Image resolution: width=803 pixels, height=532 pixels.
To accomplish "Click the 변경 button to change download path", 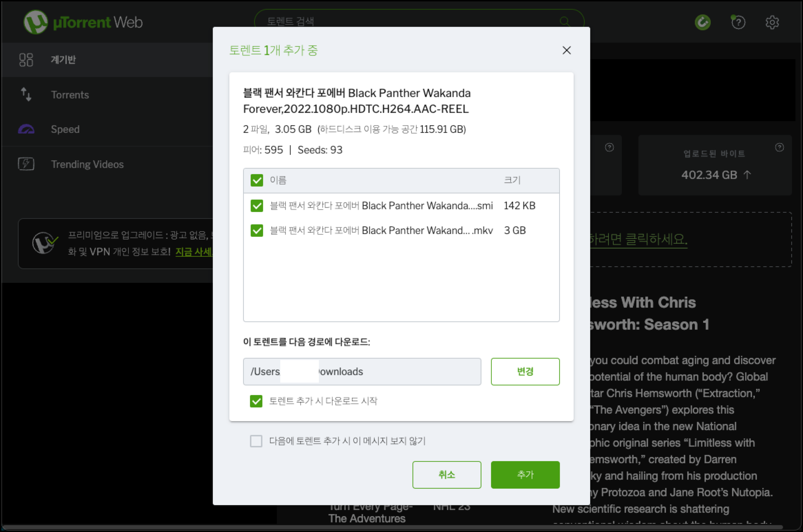I will point(525,372).
